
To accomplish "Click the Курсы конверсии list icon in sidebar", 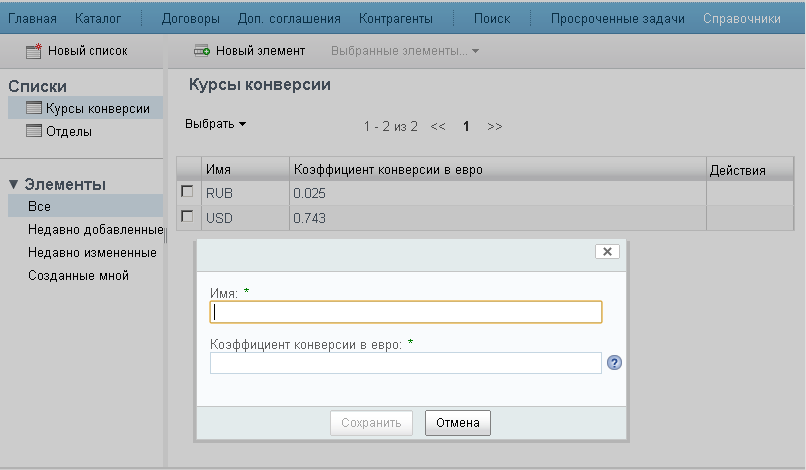I will pos(34,108).
